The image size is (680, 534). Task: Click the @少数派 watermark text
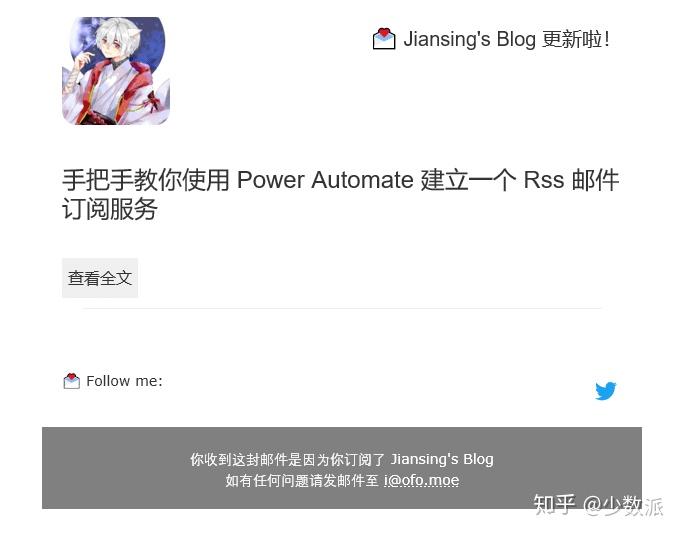click(623, 506)
